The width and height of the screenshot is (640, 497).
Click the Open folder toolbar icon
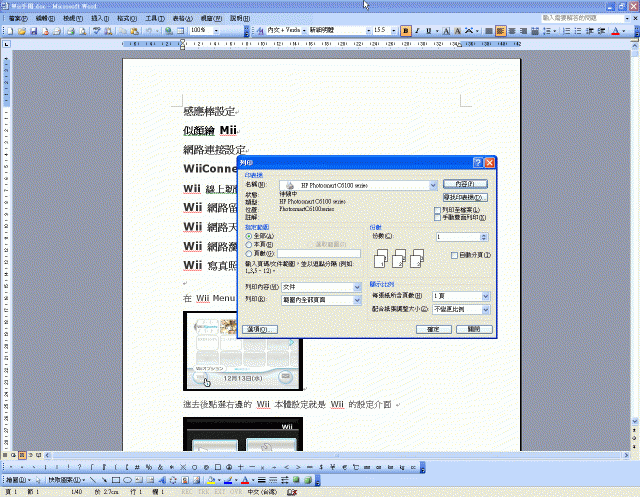tap(22, 31)
